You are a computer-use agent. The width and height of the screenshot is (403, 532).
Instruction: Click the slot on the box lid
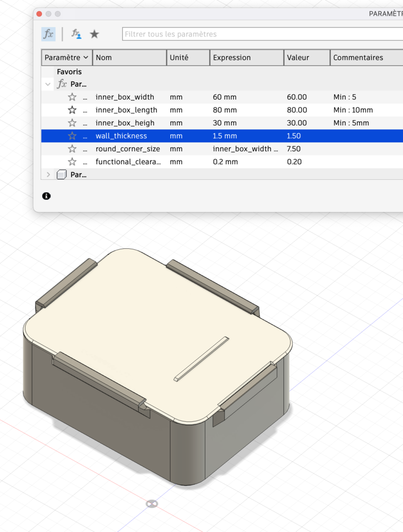[x=201, y=359]
